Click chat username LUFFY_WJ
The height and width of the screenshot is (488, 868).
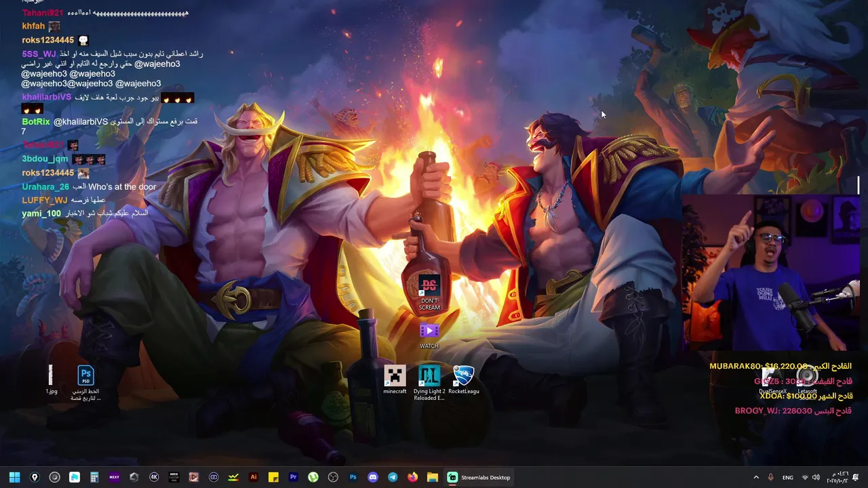[45, 200]
